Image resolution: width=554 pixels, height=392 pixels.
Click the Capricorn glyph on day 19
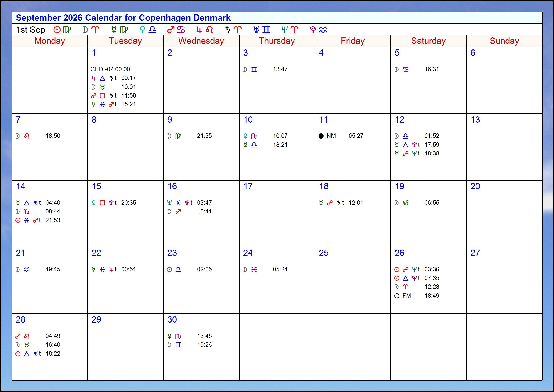pos(405,203)
